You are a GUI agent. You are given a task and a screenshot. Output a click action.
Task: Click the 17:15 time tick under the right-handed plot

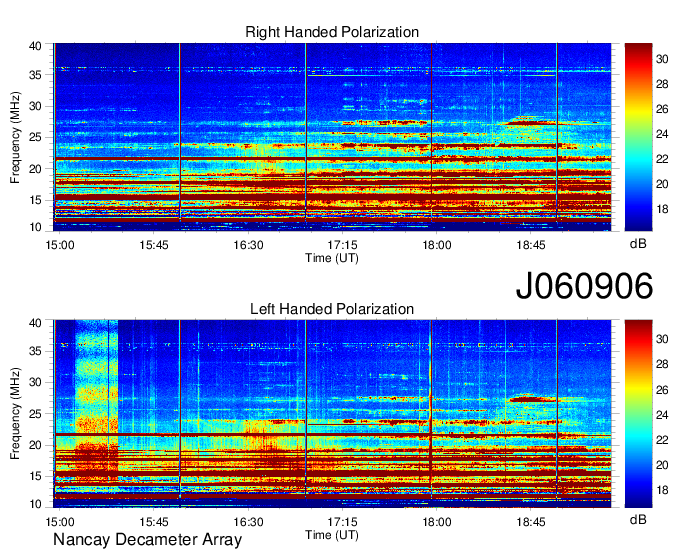coord(342,245)
